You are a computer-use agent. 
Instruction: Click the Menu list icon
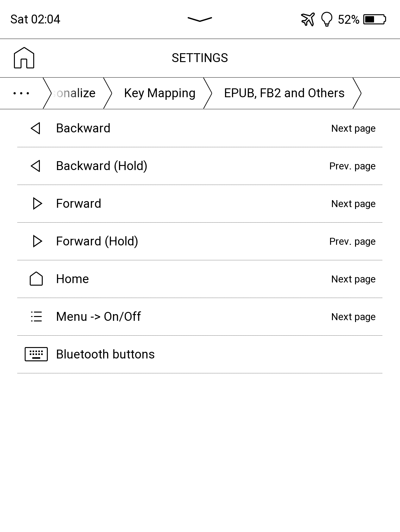[x=36, y=317]
